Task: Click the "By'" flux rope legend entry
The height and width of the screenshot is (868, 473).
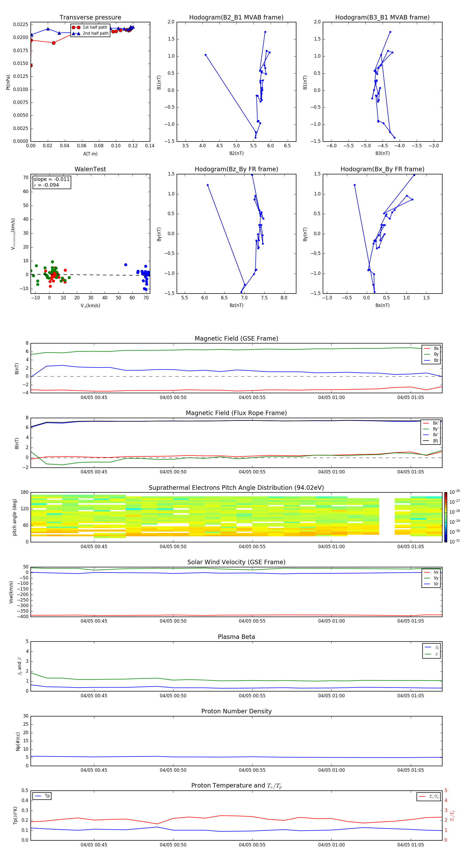Action: (x=431, y=429)
